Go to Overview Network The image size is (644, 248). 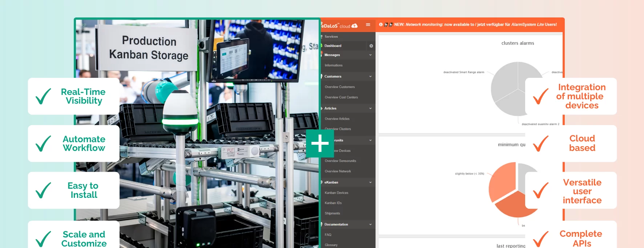tap(338, 171)
